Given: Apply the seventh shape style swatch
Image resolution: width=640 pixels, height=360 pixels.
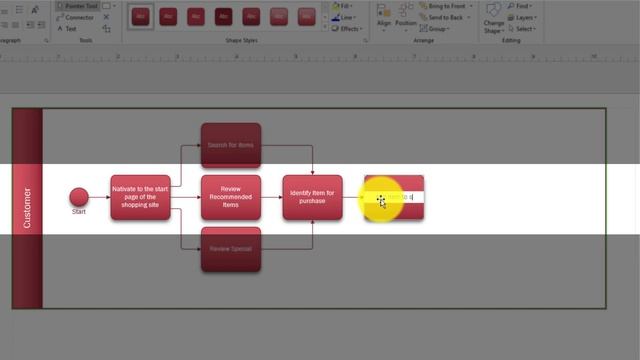Looking at the screenshot, I should [x=307, y=17].
